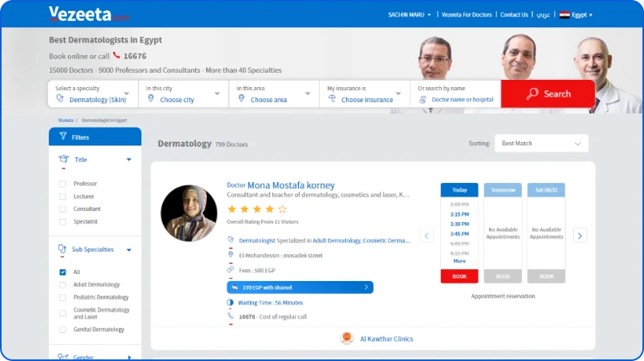The image size is (644, 361).
Task: Open the Best Match sorting dropdown
Action: tap(541, 143)
